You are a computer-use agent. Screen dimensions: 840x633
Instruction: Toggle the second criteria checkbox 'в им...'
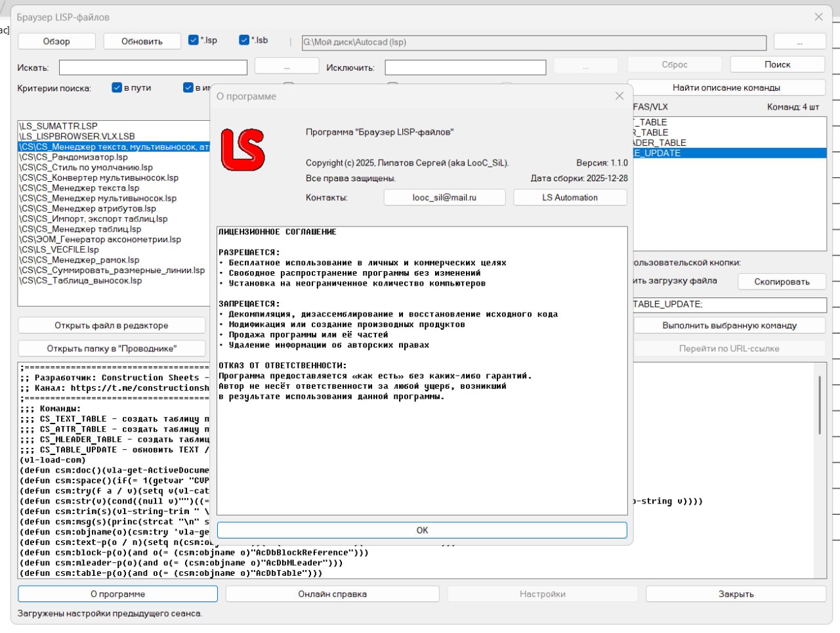pyautogui.click(x=188, y=87)
